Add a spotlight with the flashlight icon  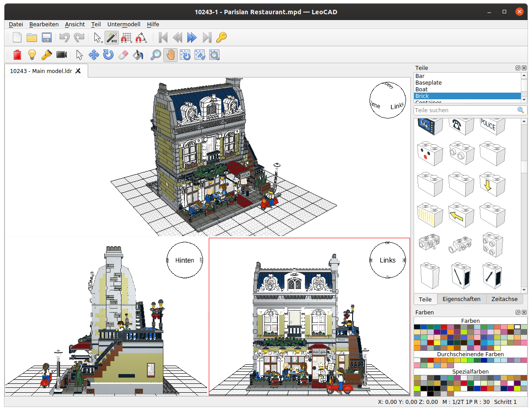click(x=46, y=55)
